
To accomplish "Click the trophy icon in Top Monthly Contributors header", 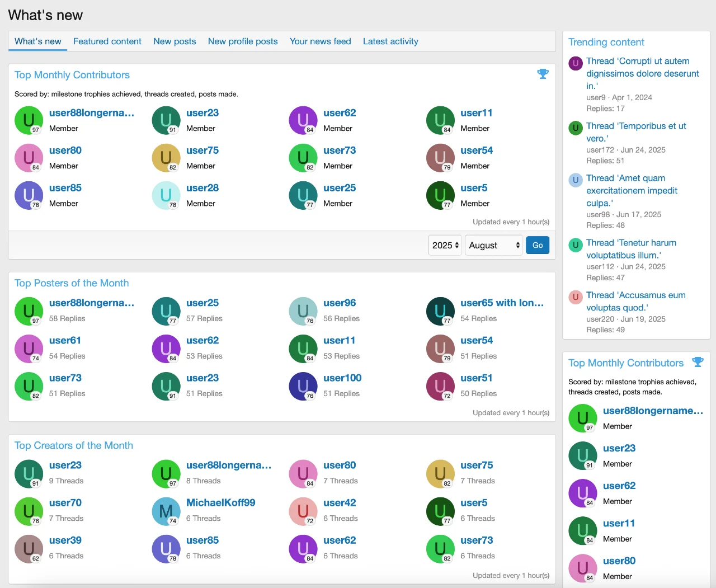I will (x=543, y=74).
